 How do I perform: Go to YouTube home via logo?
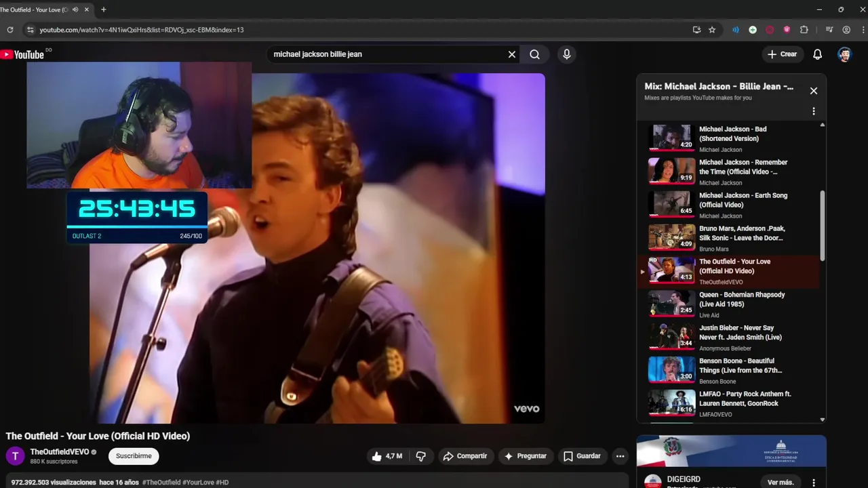(x=22, y=54)
